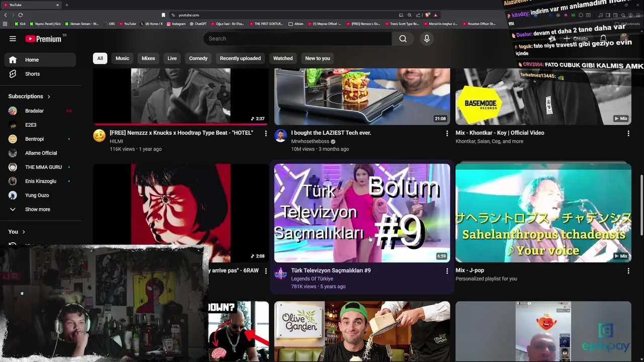The height and width of the screenshot is (362, 644).
Task: Bookmark this page icon in address bar
Action: pyautogui.click(x=163, y=15)
